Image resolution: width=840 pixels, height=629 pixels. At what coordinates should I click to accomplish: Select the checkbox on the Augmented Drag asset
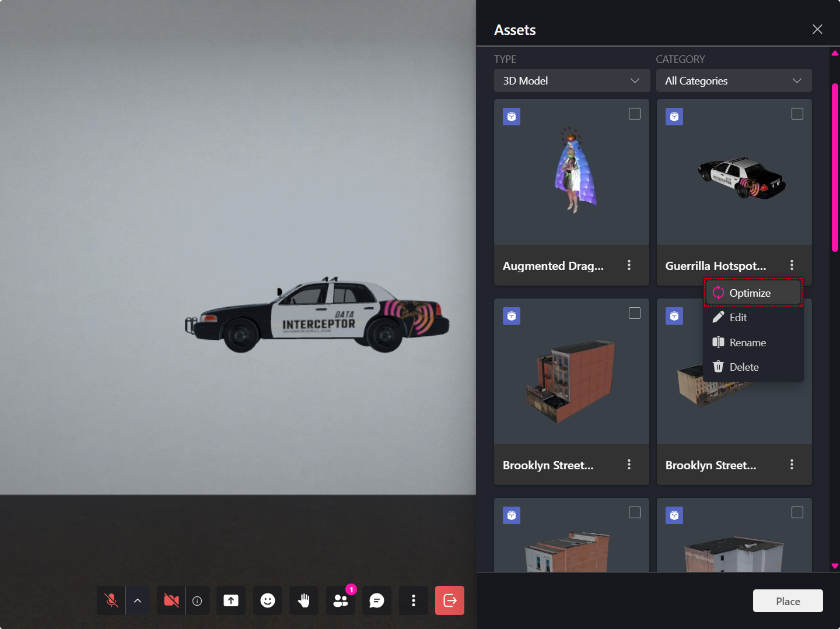click(635, 114)
